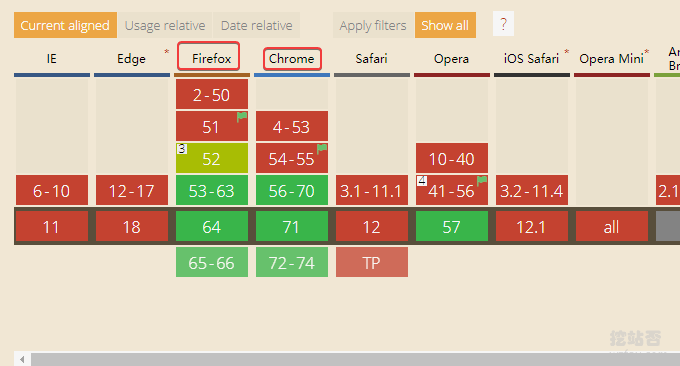Toggle Current aligned view mode
Viewport: 680px width, 366px height.
tap(65, 25)
